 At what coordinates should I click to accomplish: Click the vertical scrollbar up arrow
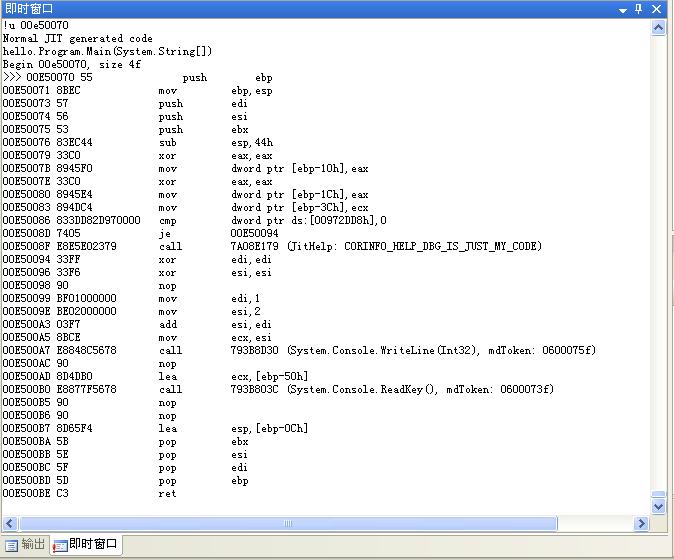point(659,28)
